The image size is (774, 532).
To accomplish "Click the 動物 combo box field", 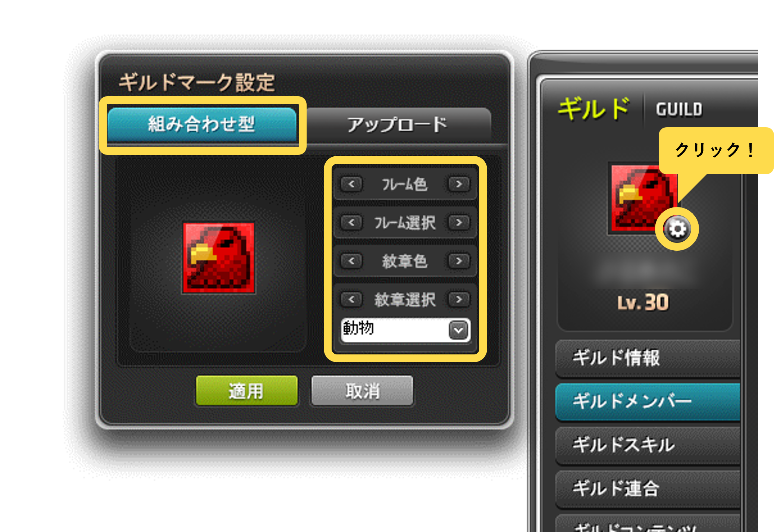I will pyautogui.click(x=405, y=330).
